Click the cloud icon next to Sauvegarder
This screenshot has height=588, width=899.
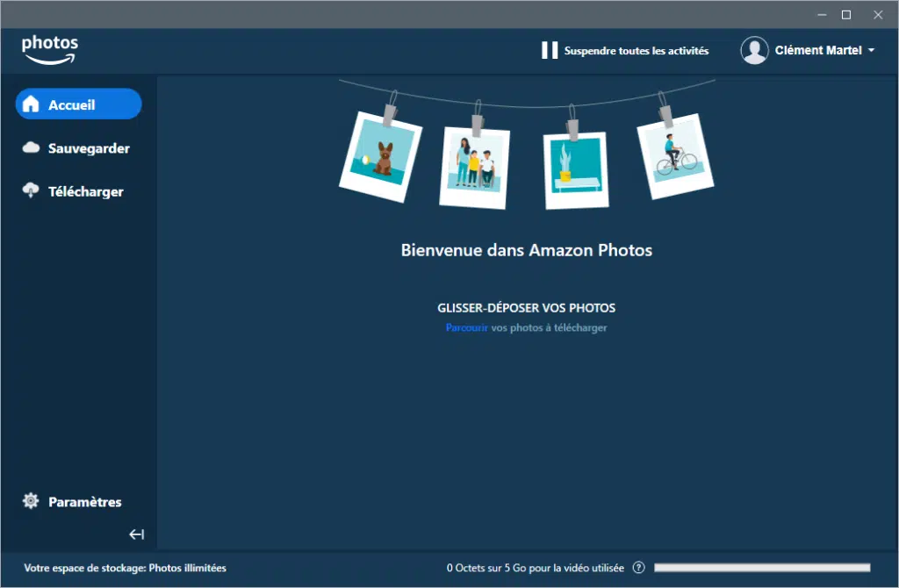point(31,147)
